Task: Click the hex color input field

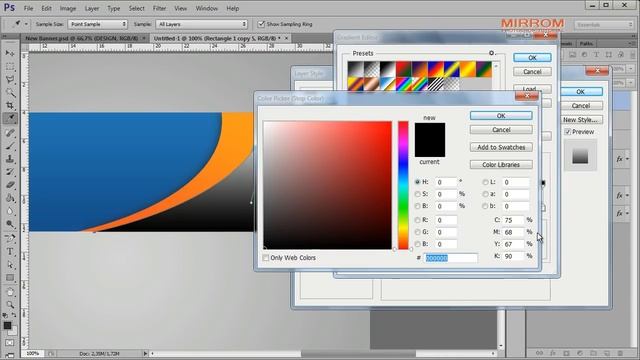Action: (451, 258)
